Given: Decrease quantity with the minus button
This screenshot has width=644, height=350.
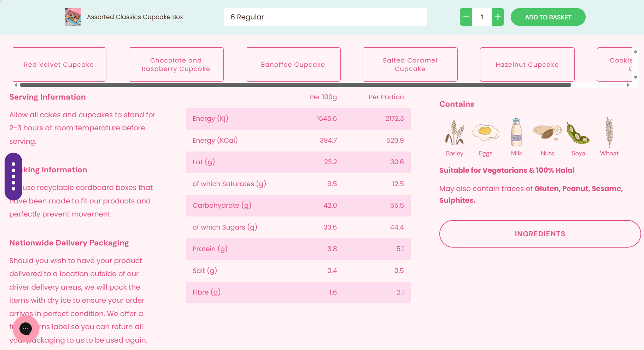Looking at the screenshot, I should click(x=466, y=17).
